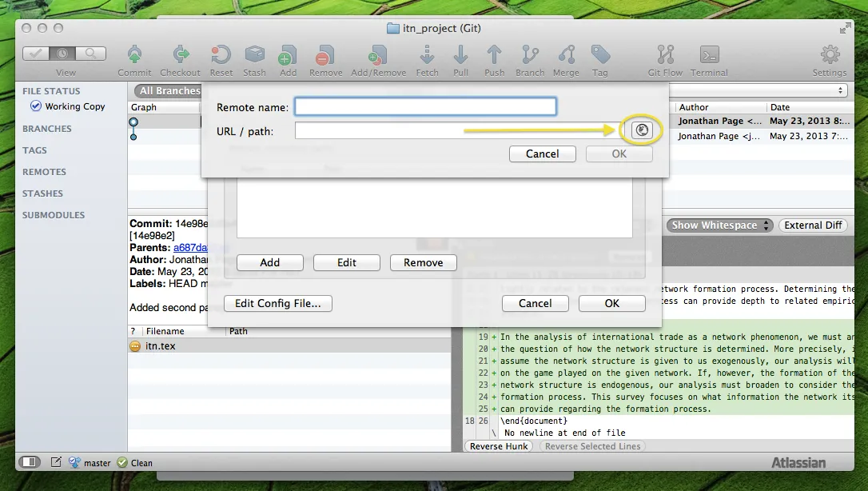
Task: Launch Terminal from the toolbar
Action: [708, 55]
